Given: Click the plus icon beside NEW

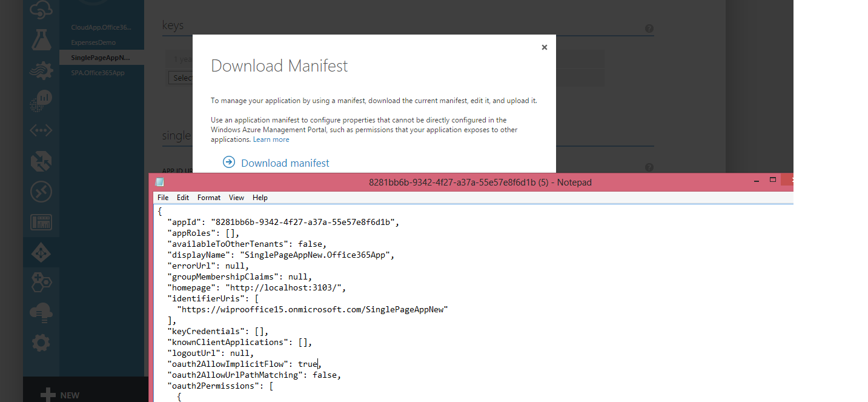Looking at the screenshot, I should 48,395.
